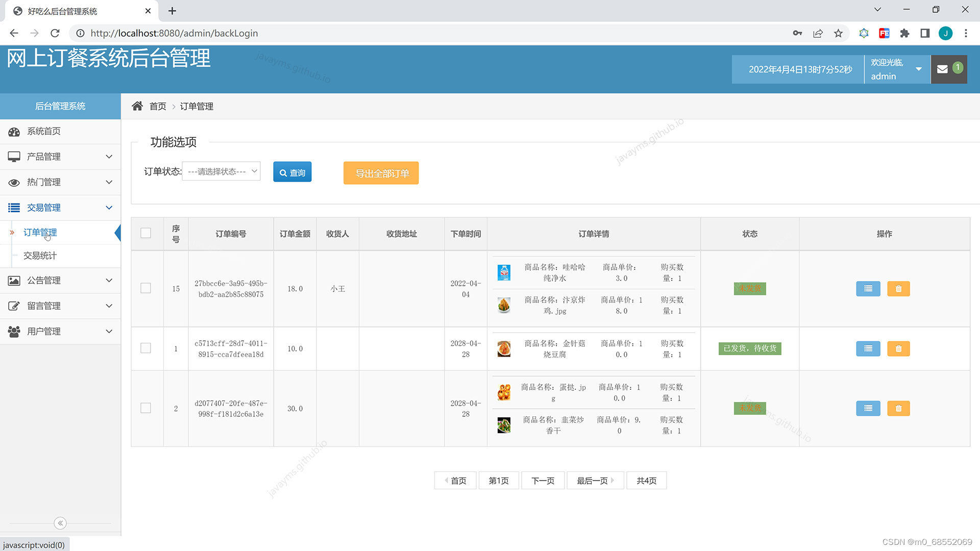The image size is (980, 551).
Task: Check the checkbox for order number 15
Action: (145, 288)
